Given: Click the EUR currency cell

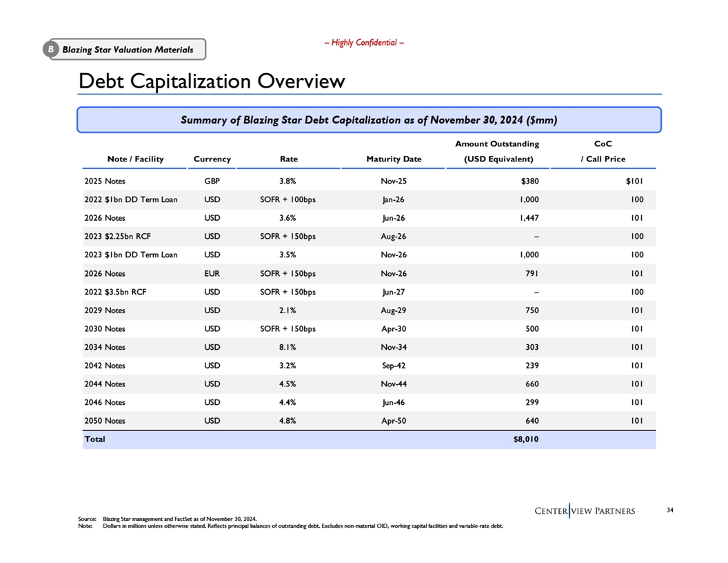Looking at the screenshot, I should coord(212,274).
